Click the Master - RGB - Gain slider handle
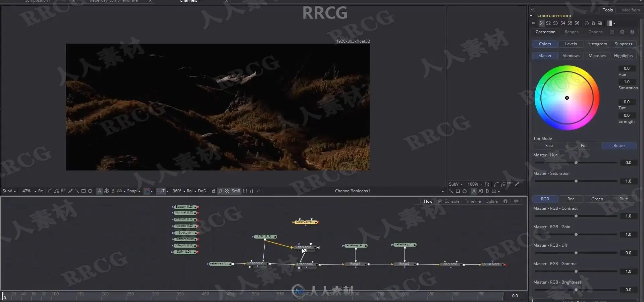The height and width of the screenshot is (302, 644). point(576,235)
